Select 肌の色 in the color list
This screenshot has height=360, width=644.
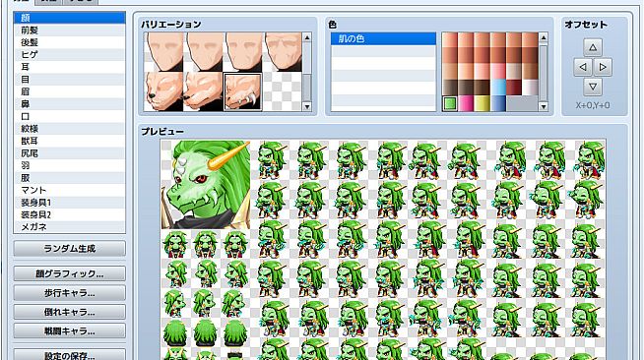coord(383,39)
